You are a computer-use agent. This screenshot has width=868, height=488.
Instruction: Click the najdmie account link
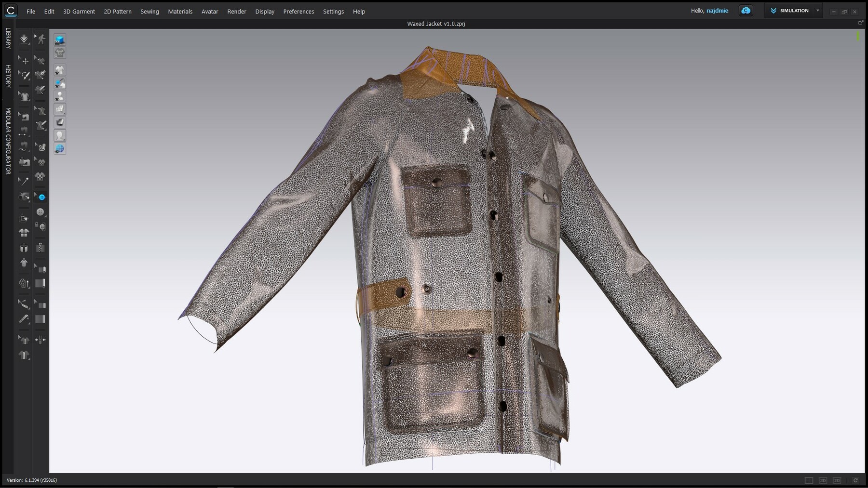[717, 10]
